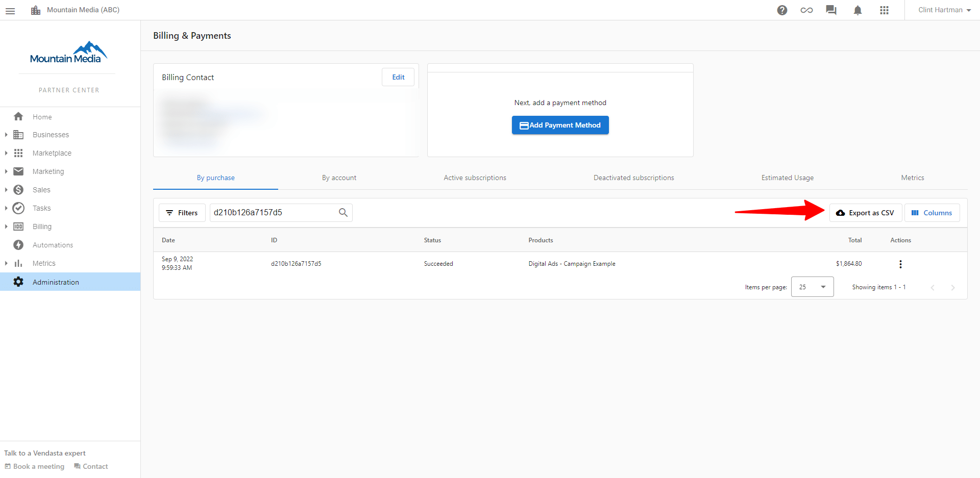Click the notifications bell icon
Screen dimensions: 980x478
[x=857, y=10]
